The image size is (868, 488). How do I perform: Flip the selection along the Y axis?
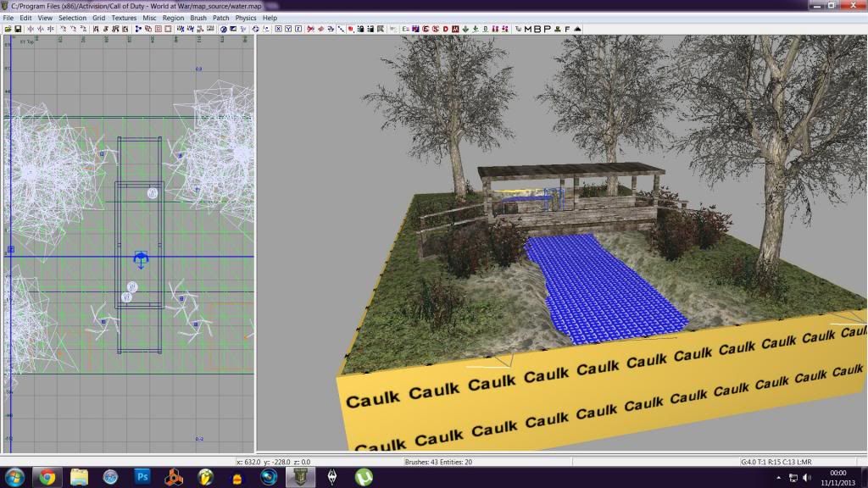tap(41, 29)
